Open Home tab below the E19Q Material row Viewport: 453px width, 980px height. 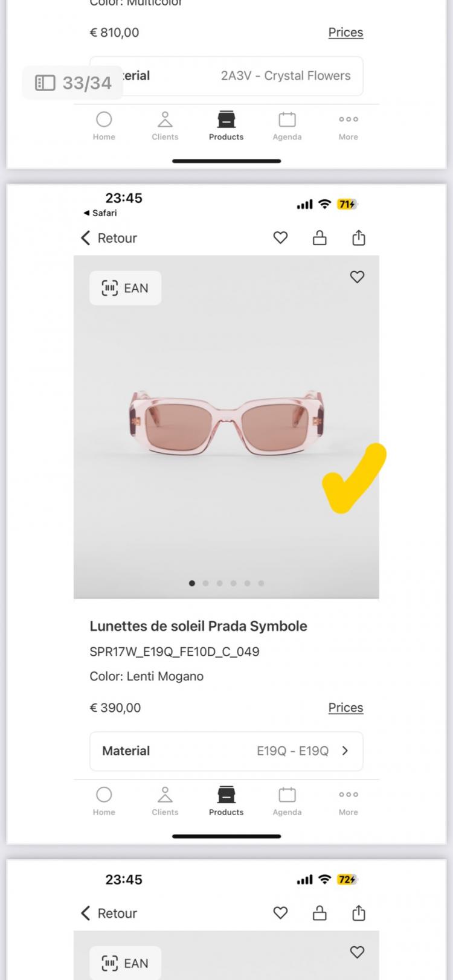(x=104, y=800)
